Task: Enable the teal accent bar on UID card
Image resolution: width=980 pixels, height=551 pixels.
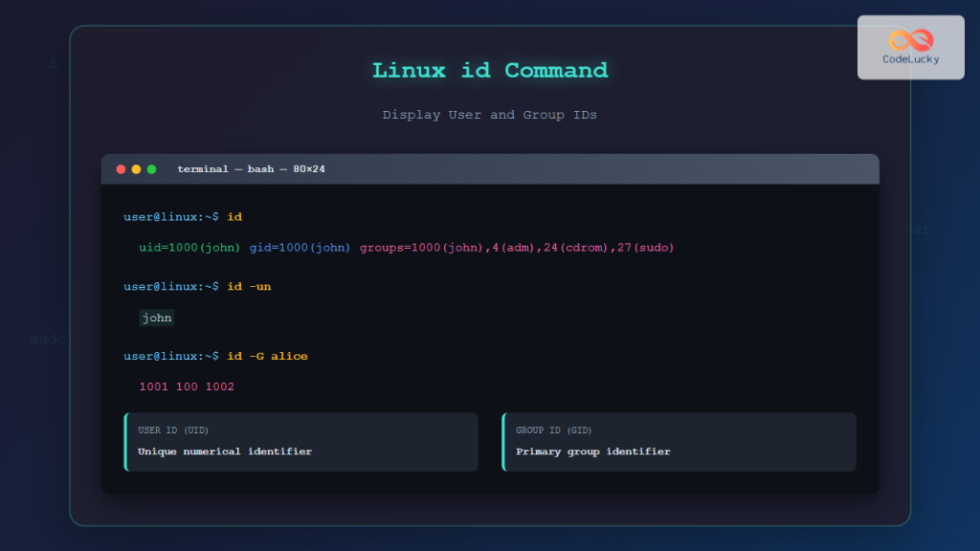Action: tap(125, 442)
